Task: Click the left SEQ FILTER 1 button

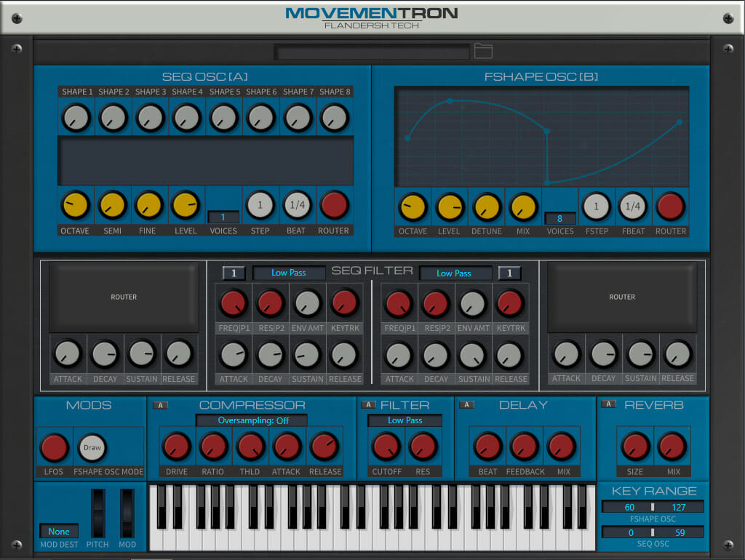Action: tap(234, 273)
